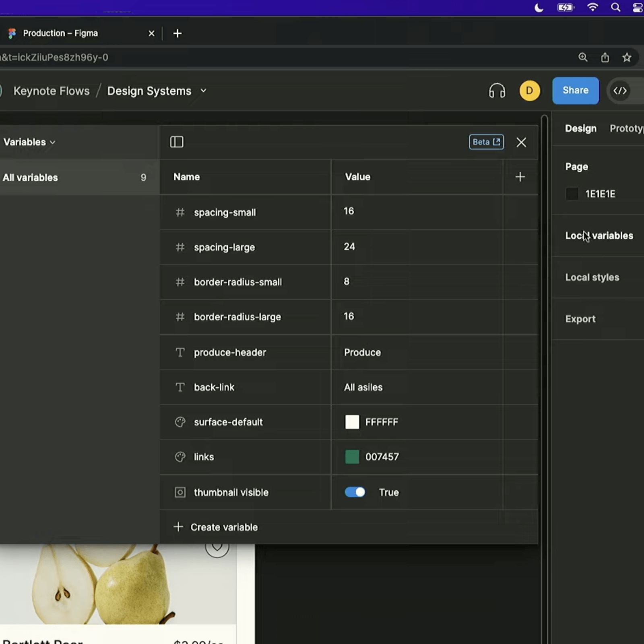Click the white FFFFFF surface-default swatch

[351, 422]
